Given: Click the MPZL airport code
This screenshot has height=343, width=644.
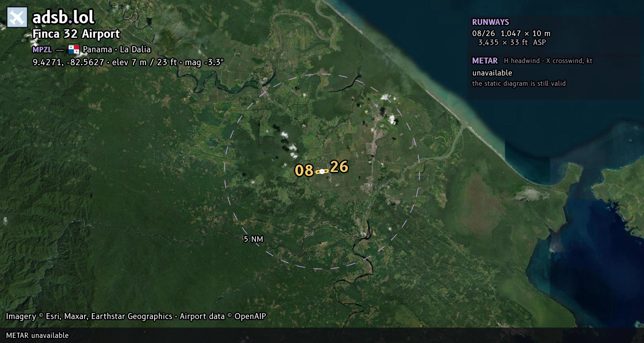Looking at the screenshot, I should pyautogui.click(x=42, y=50).
